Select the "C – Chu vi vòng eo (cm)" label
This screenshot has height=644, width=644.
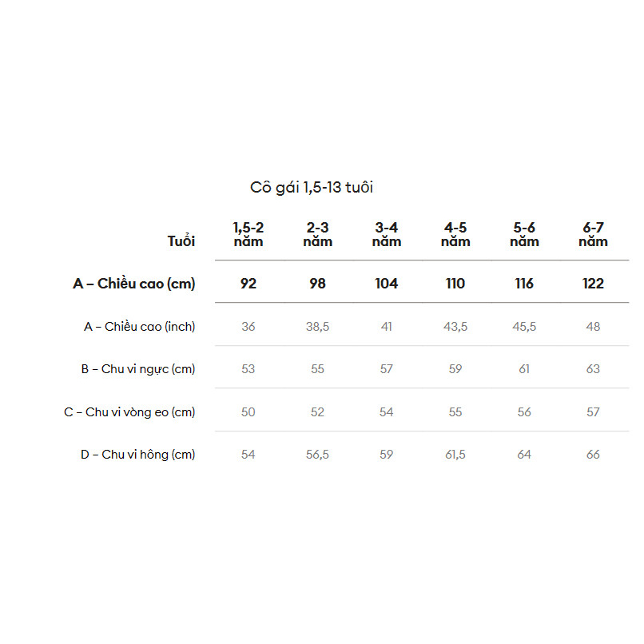pyautogui.click(x=129, y=412)
